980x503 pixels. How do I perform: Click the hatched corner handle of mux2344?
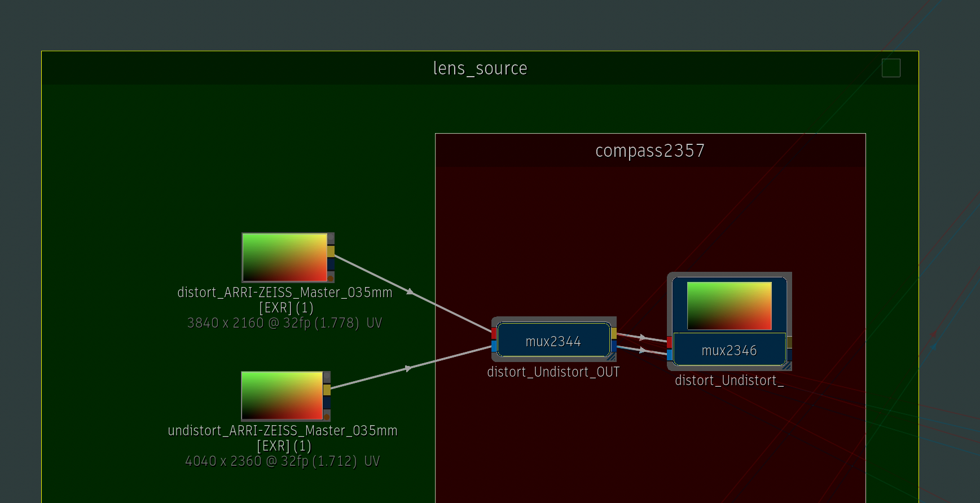[x=612, y=356]
